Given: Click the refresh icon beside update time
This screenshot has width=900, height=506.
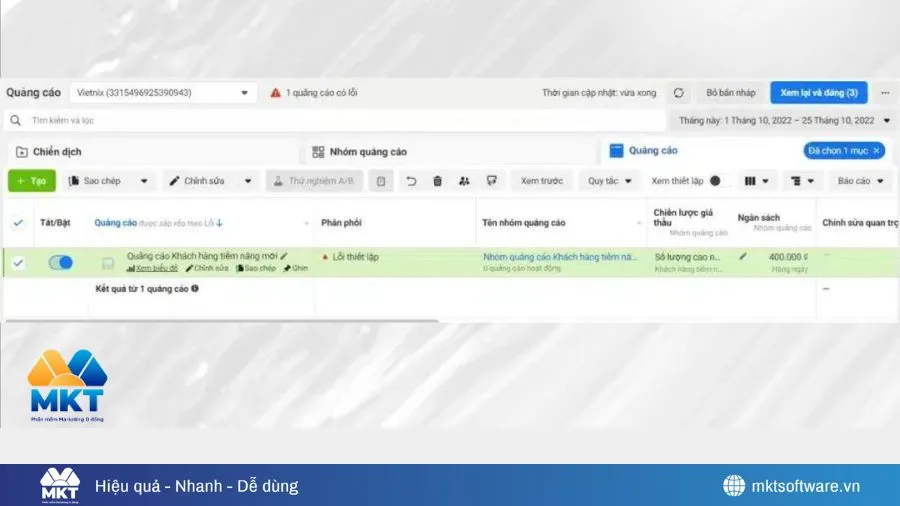Looking at the screenshot, I should point(678,93).
